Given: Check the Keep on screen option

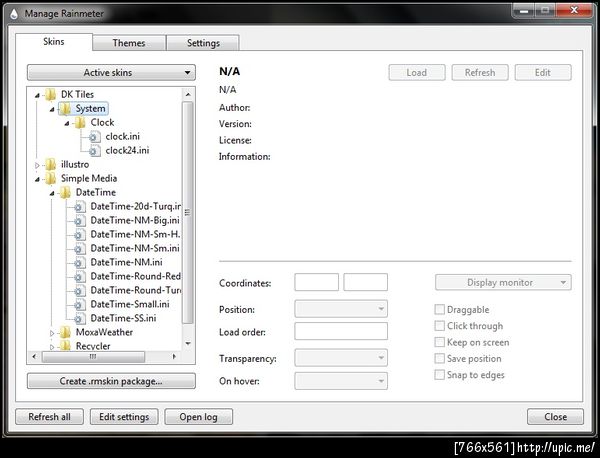Looking at the screenshot, I should pos(440,342).
